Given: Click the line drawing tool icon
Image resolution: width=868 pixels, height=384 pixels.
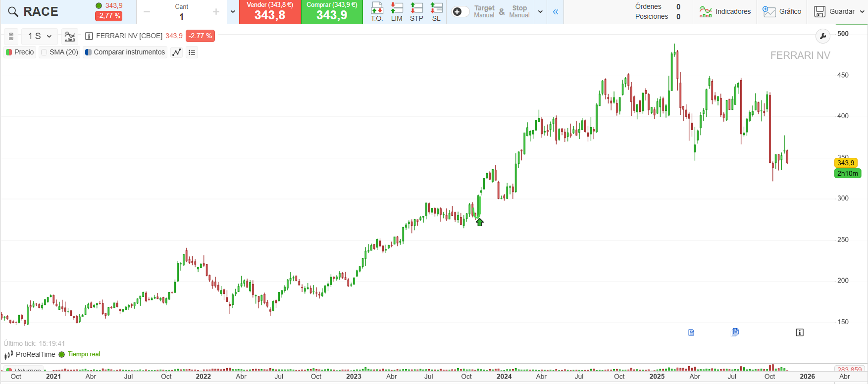Looking at the screenshot, I should (176, 52).
